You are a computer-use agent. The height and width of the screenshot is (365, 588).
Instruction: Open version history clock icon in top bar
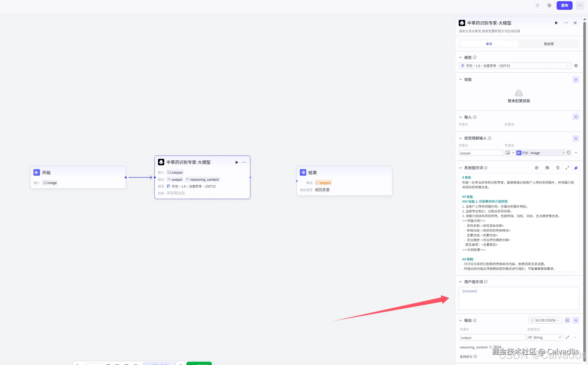(549, 5)
